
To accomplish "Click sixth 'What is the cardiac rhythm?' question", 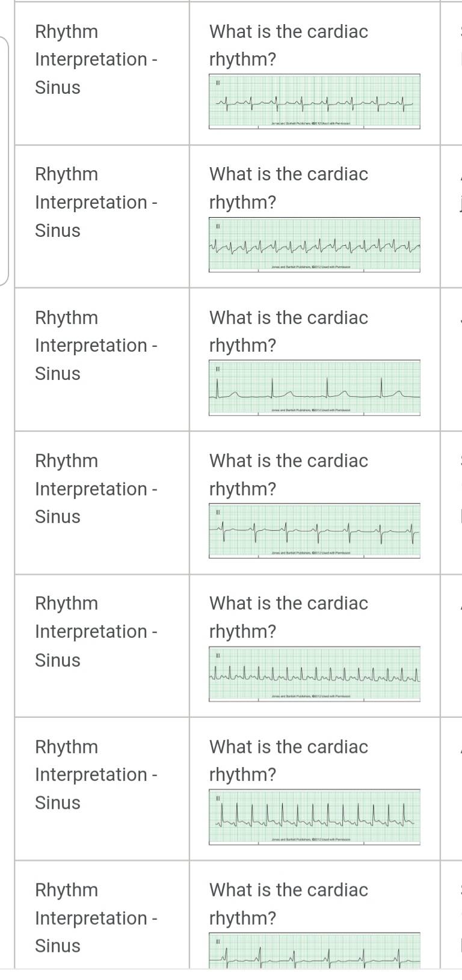I will click(x=289, y=761).
